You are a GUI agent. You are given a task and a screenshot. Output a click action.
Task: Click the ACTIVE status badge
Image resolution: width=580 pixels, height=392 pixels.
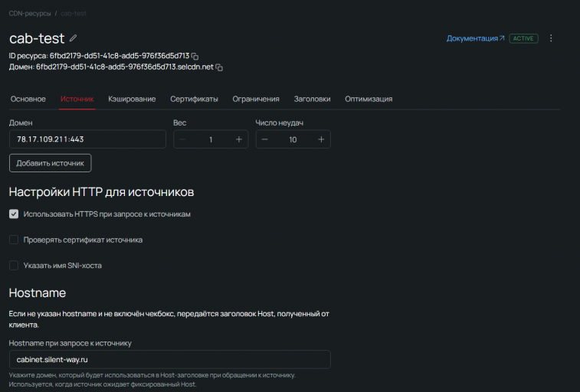tap(523, 38)
